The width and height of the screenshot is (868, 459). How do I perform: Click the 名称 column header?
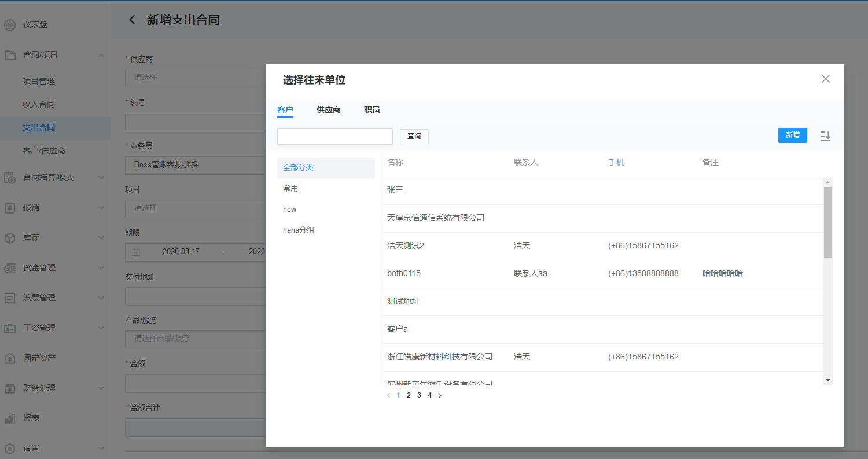click(395, 163)
